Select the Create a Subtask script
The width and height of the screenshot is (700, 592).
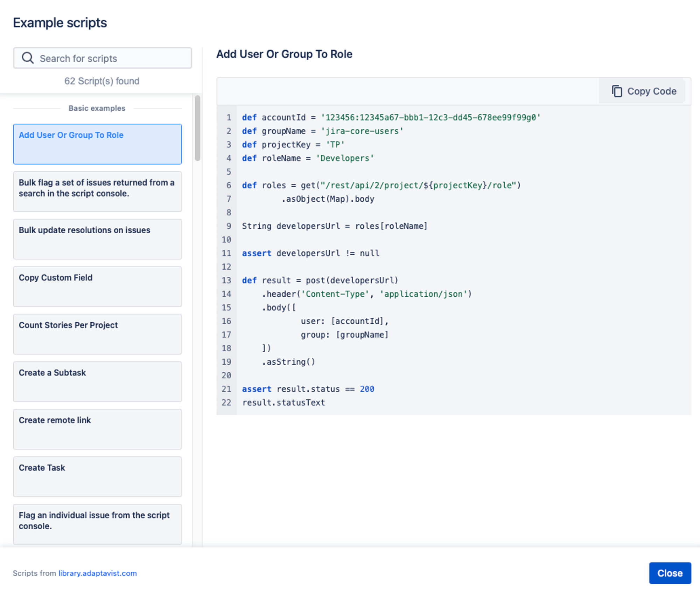(x=97, y=381)
